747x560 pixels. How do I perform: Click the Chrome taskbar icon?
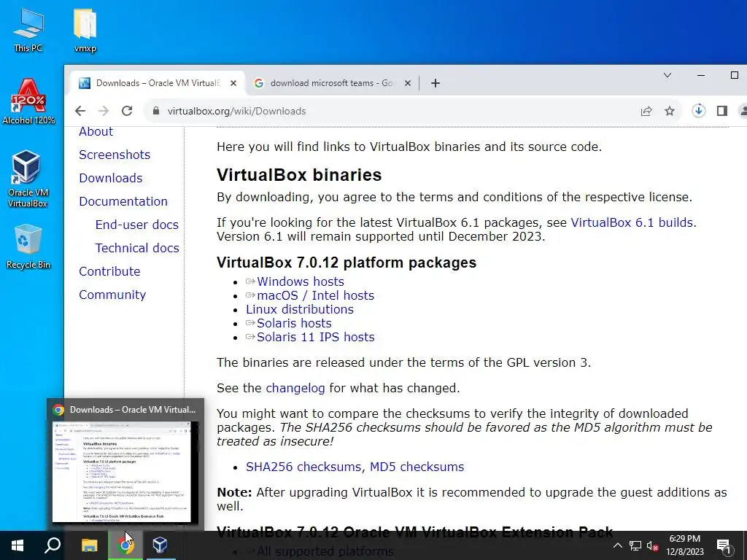coord(125,545)
